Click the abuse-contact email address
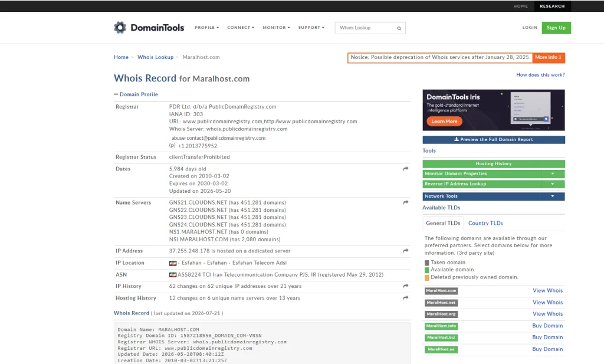The image size is (604, 364). click(x=218, y=138)
